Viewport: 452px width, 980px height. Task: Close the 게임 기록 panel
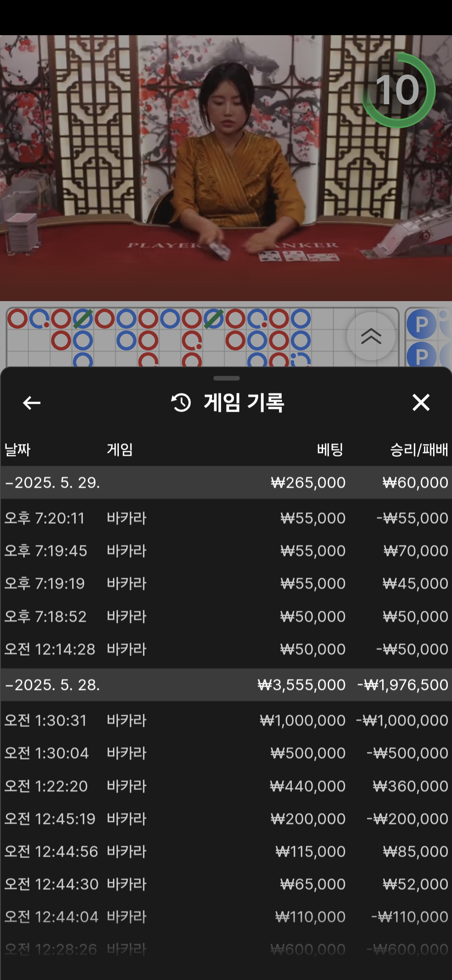(x=421, y=402)
